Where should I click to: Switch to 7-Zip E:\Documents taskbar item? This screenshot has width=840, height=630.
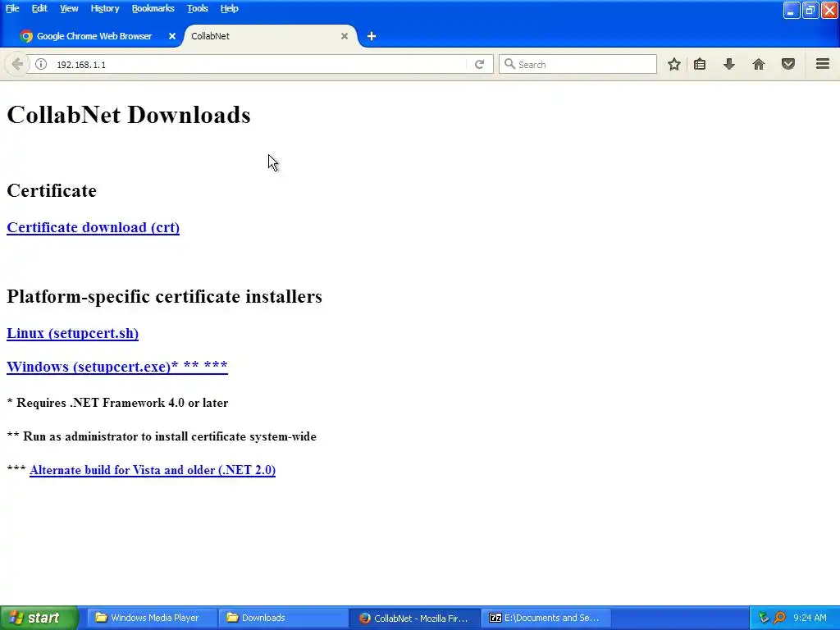tap(546, 618)
